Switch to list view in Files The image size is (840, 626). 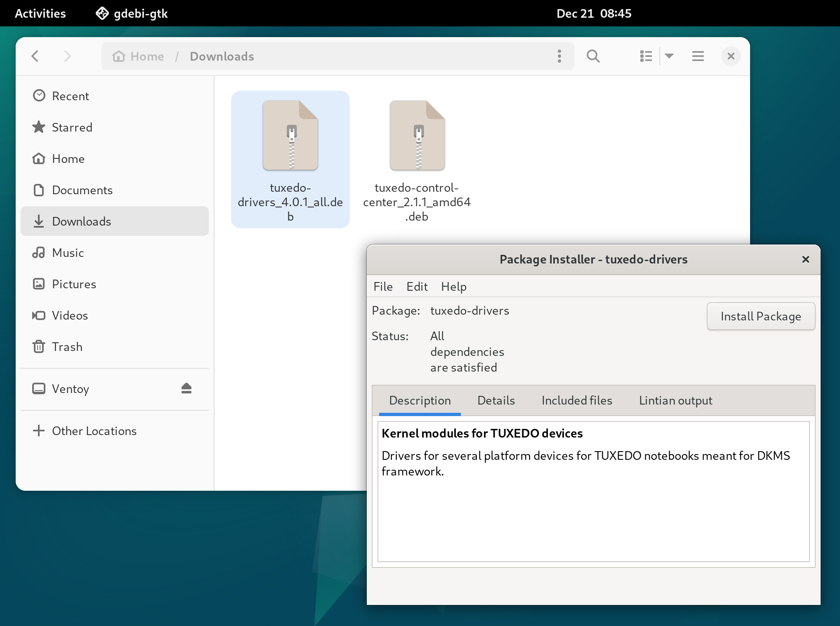point(646,56)
